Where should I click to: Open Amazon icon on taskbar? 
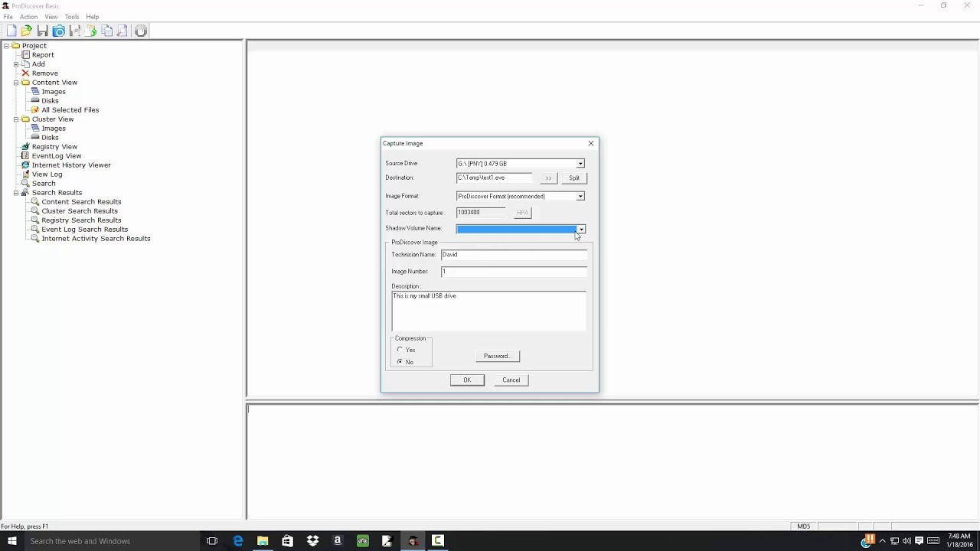point(337,541)
